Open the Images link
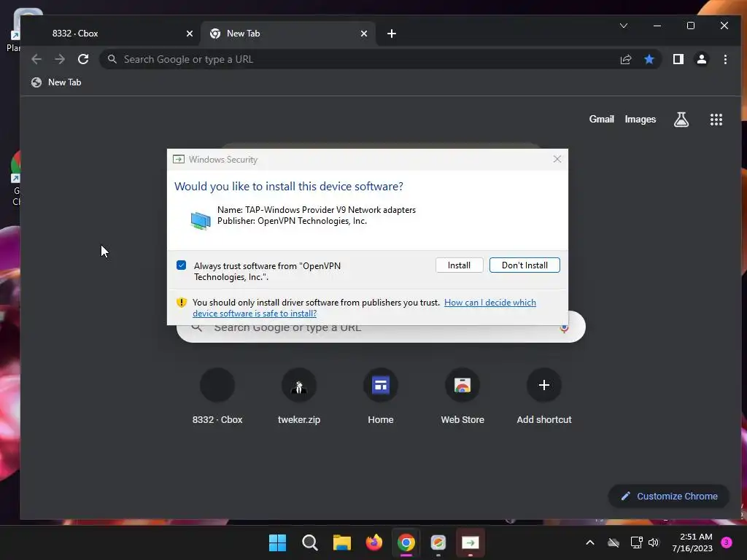 640,120
